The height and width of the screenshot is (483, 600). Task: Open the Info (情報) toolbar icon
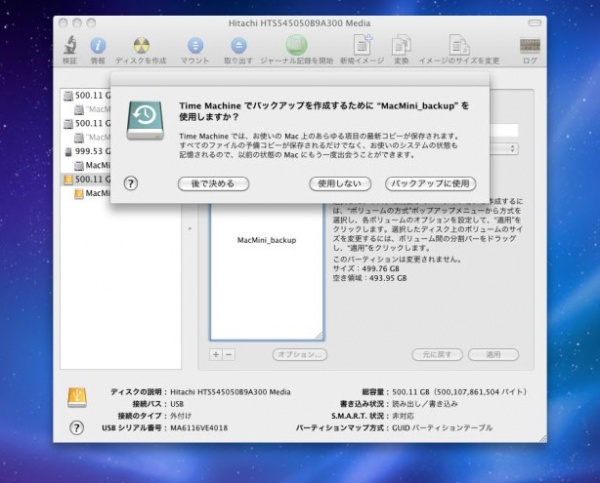pos(98,46)
